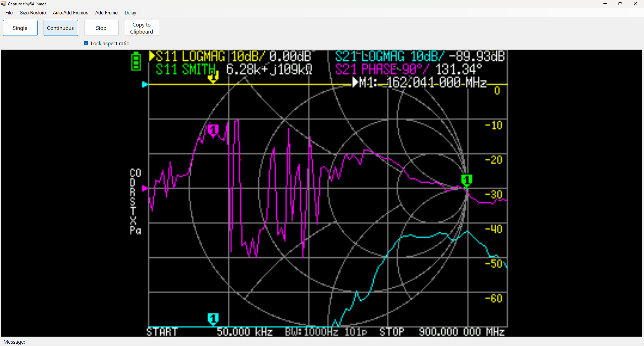Click the yellow marker 1 on S11 trace
The image size is (644, 346).
(213, 78)
